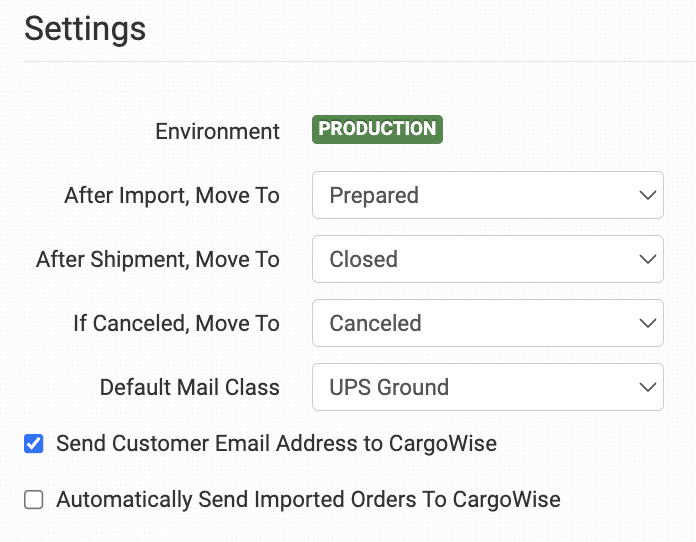Viewport: 696px width, 542px height.
Task: Click the chevron arrow on Canceled select
Action: click(646, 324)
